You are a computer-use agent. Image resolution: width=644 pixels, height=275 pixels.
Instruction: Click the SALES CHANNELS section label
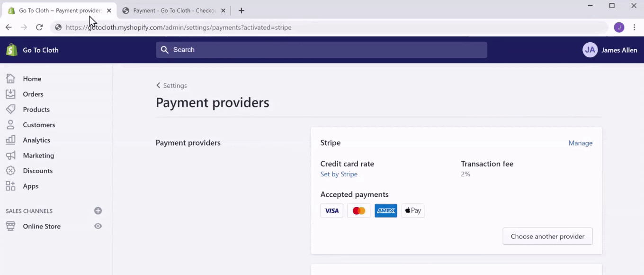(29, 211)
